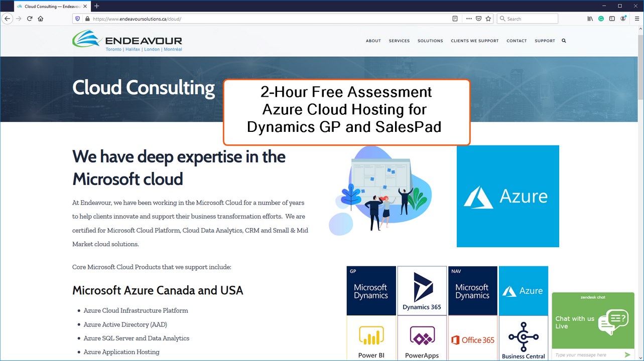Click 'Toronto | Halifax | London | Montréal' tagline

click(144, 49)
